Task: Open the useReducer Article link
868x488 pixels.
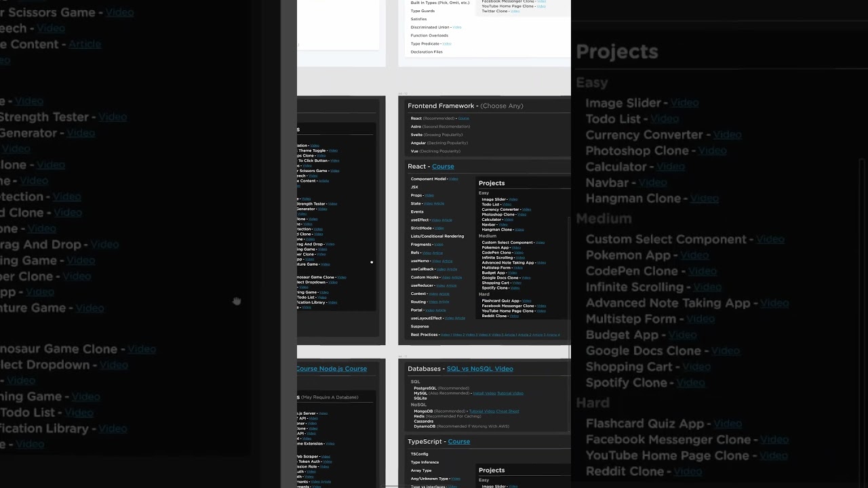Action: click(451, 285)
